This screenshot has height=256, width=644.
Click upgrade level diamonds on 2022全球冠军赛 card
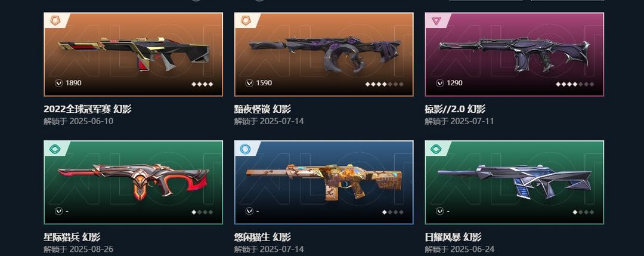tap(202, 84)
